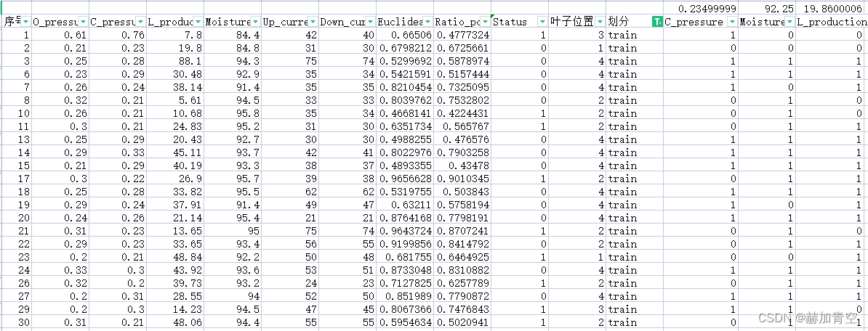Select the Euclidean cell 0.9643724

coord(405,231)
